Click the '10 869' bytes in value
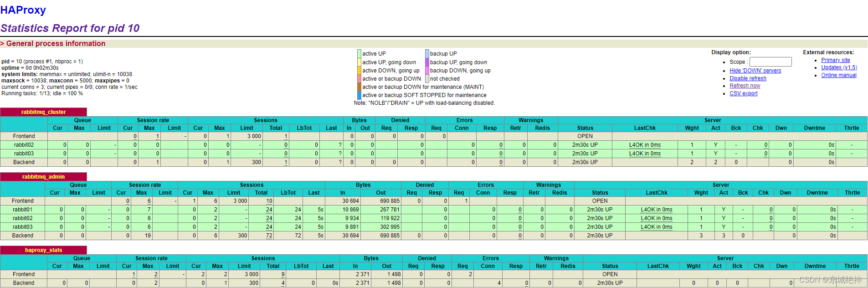The height and width of the screenshot is (288, 868). 351,210
